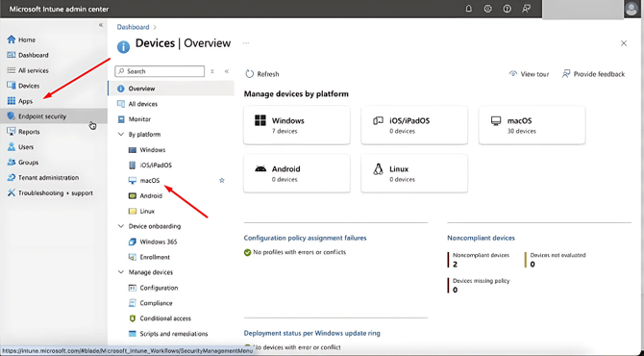Click the Devices not evaluated value
The image size is (644, 356).
click(x=533, y=265)
